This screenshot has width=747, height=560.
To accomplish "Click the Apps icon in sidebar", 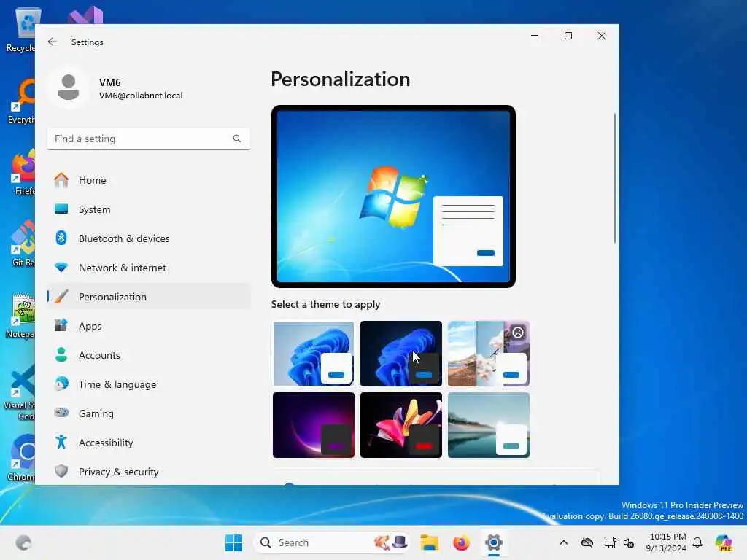I will [x=61, y=326].
